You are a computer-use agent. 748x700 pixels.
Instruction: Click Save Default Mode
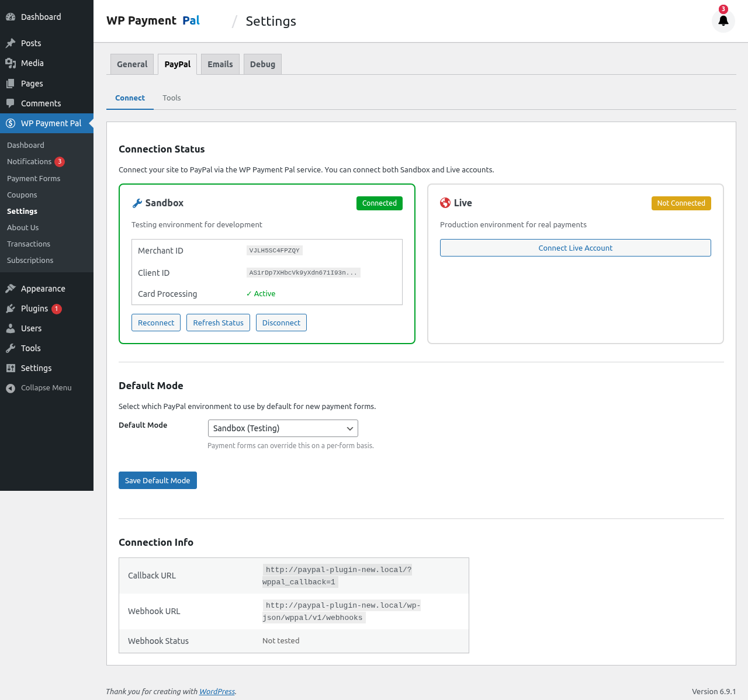pos(157,480)
